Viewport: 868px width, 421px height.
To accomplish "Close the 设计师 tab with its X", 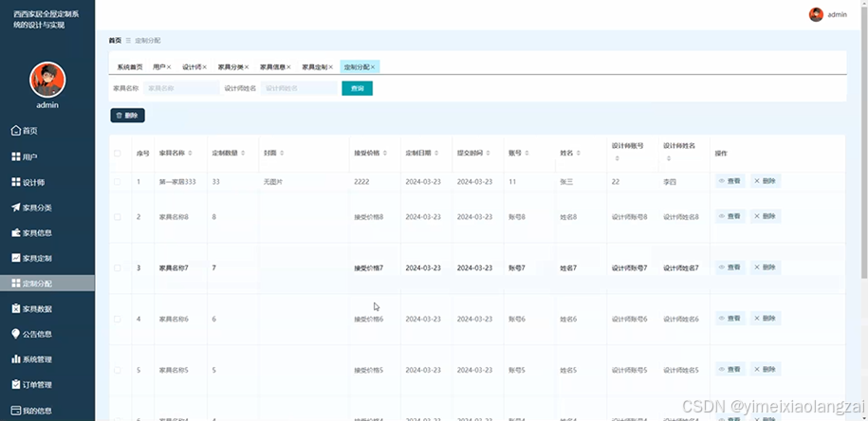I will click(x=204, y=67).
